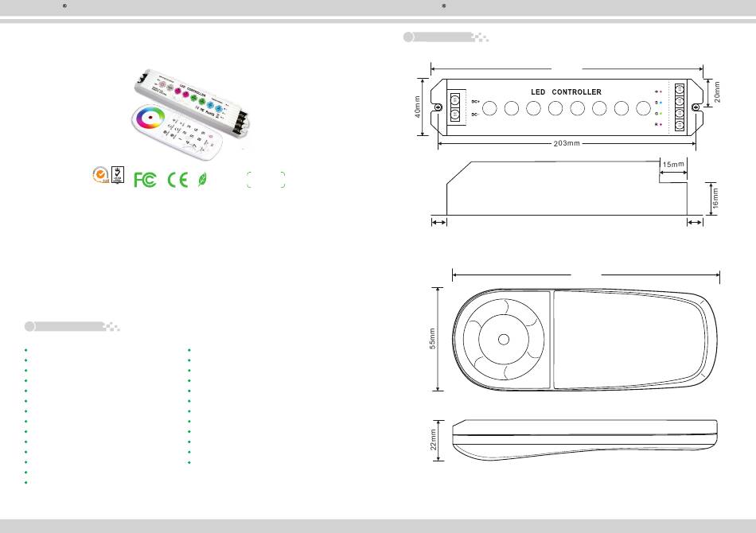Click the controller side-profile drawing

pos(567,188)
